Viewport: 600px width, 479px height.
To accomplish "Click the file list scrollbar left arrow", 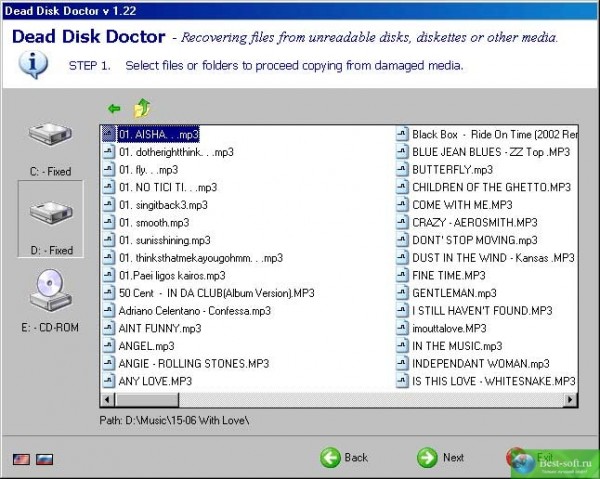I will click(x=107, y=400).
